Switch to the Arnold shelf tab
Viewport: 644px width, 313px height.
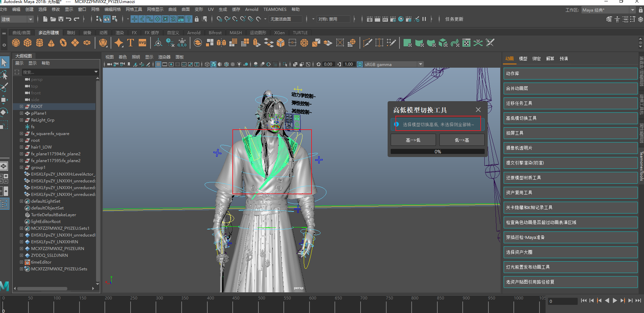(x=194, y=33)
